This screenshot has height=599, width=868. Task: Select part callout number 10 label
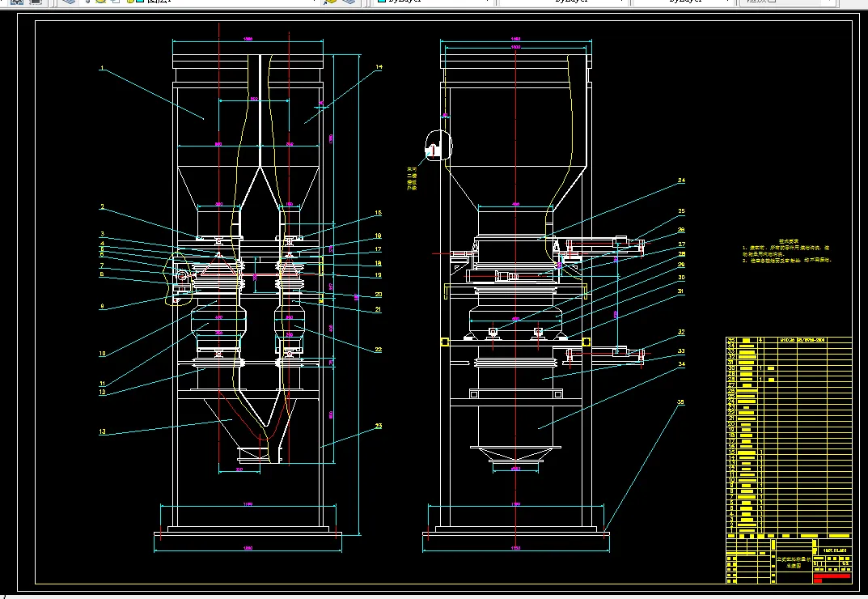click(103, 354)
